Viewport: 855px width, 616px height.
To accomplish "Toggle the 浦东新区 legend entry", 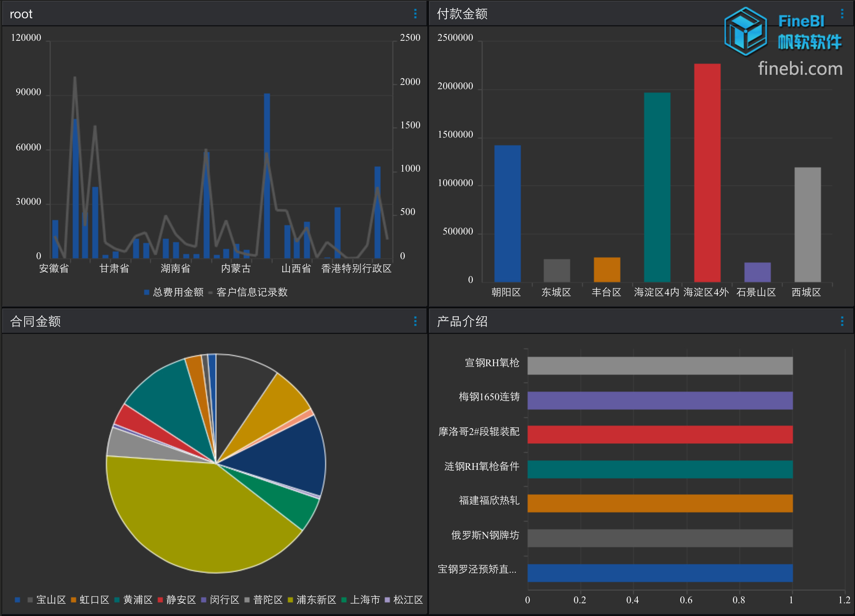I will click(312, 600).
